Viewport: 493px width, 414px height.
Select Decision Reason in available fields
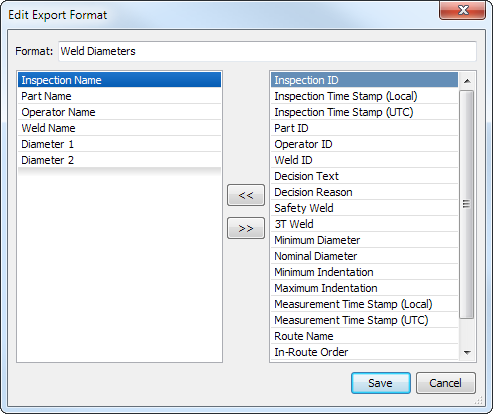coord(364,192)
